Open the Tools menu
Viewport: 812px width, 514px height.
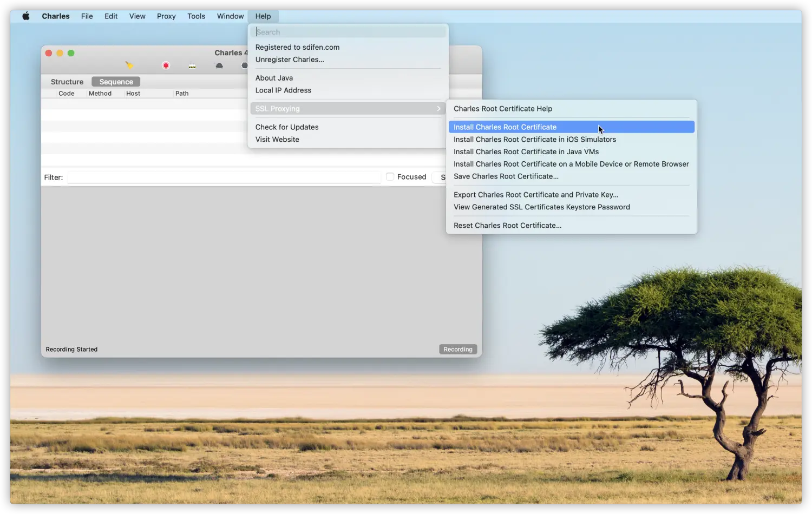pos(197,16)
